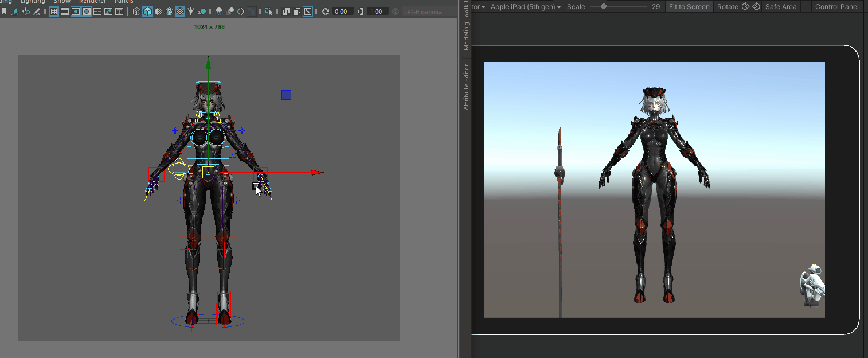The image size is (868, 358).
Task: Click the smooth shade all cube icon
Action: (147, 11)
